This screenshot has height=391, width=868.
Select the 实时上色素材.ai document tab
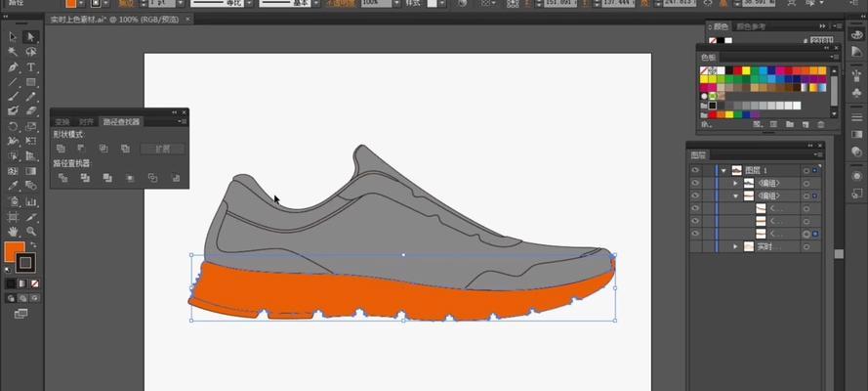pos(115,19)
